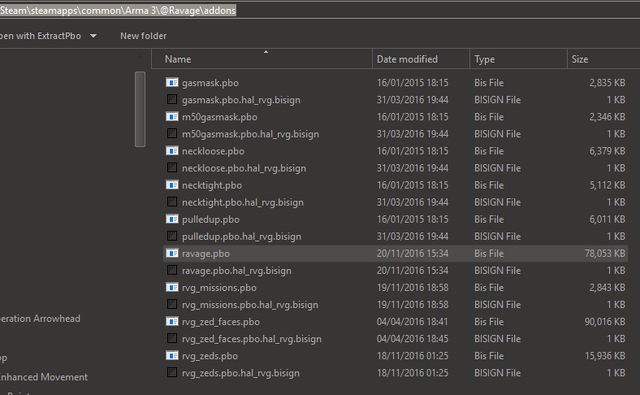Click the 78,053 KB size value
This screenshot has width=640, height=395.
[605, 253]
